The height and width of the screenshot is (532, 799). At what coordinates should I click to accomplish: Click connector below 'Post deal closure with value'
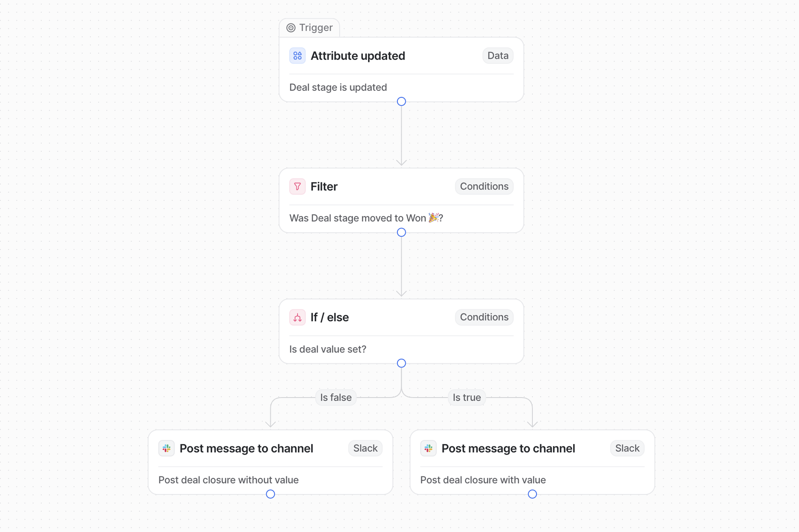[x=532, y=494]
